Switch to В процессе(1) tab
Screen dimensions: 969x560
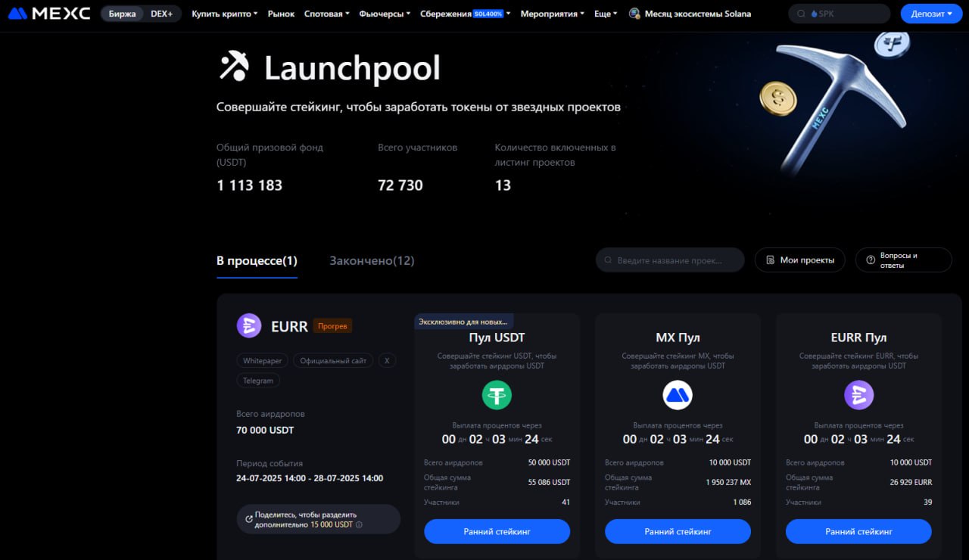pos(257,260)
